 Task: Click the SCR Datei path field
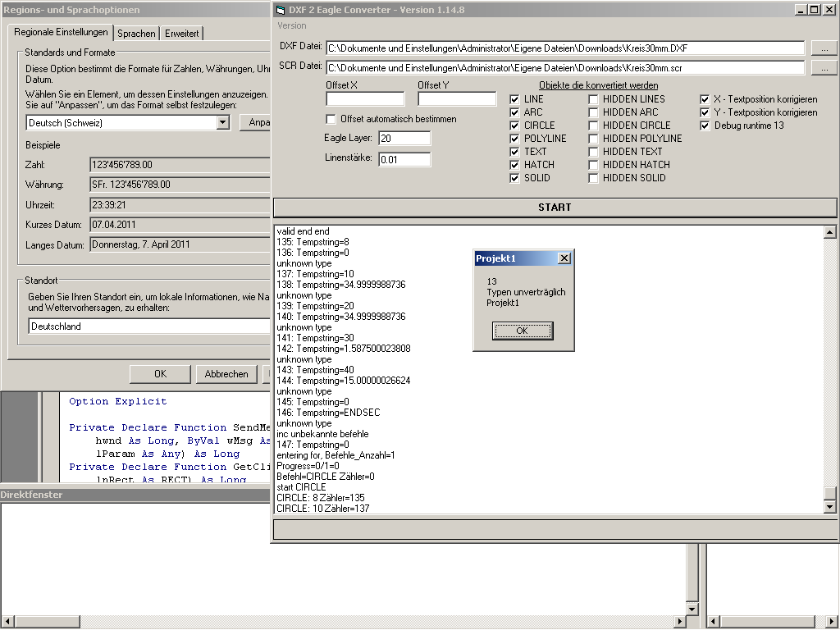pos(565,68)
